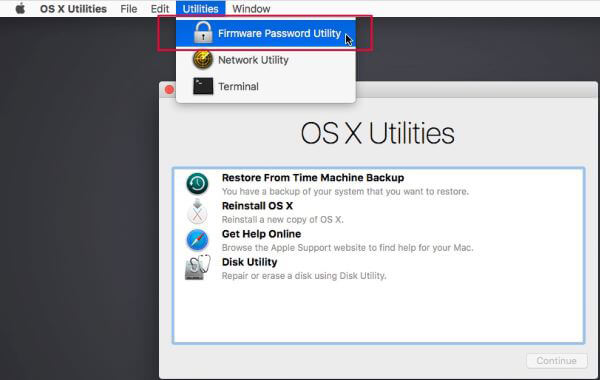Click 'Reinstall a new copy of OS X' text
The height and width of the screenshot is (380, 600).
coord(282,220)
